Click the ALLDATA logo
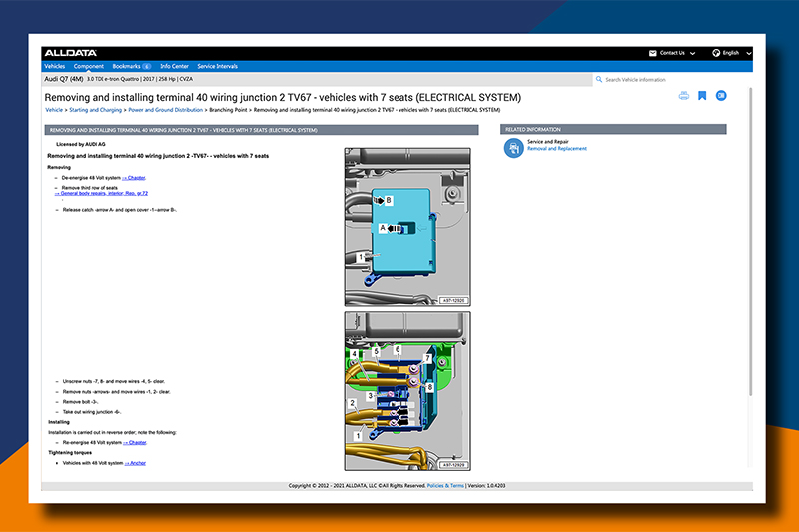 (70, 53)
